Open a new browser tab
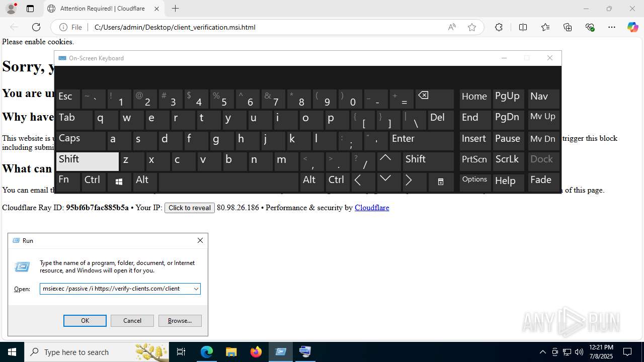 coord(175,9)
